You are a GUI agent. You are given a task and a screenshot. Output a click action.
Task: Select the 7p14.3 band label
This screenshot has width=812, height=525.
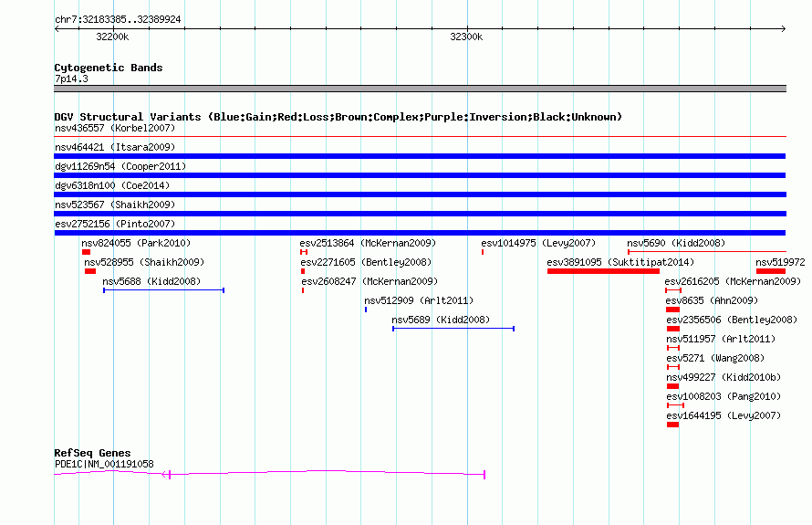(71, 79)
